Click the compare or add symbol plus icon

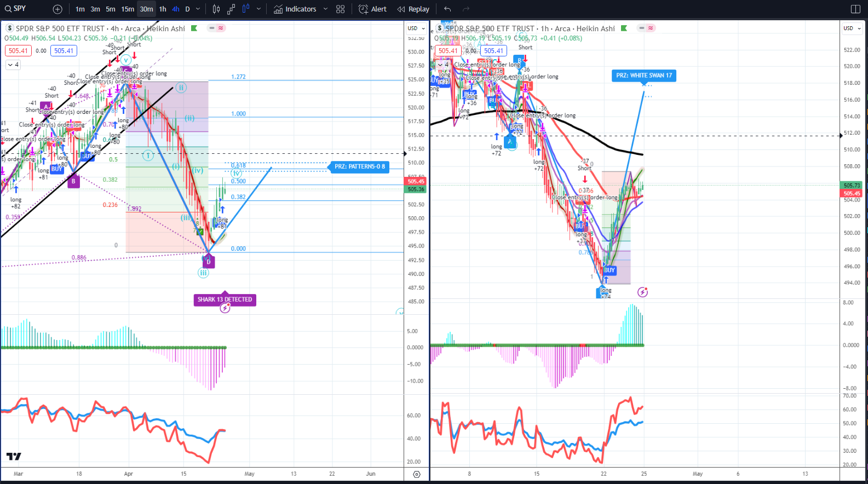(x=58, y=9)
